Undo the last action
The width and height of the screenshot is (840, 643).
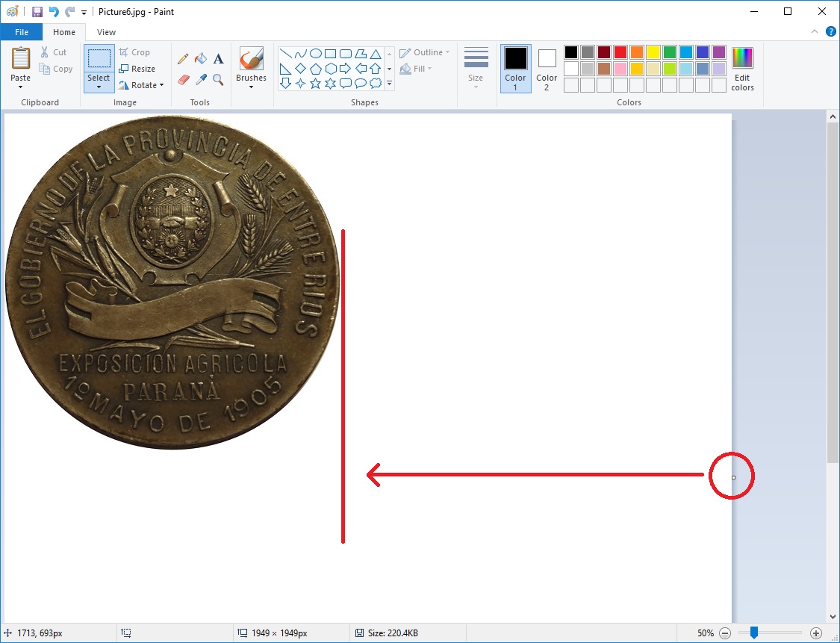coord(54,12)
